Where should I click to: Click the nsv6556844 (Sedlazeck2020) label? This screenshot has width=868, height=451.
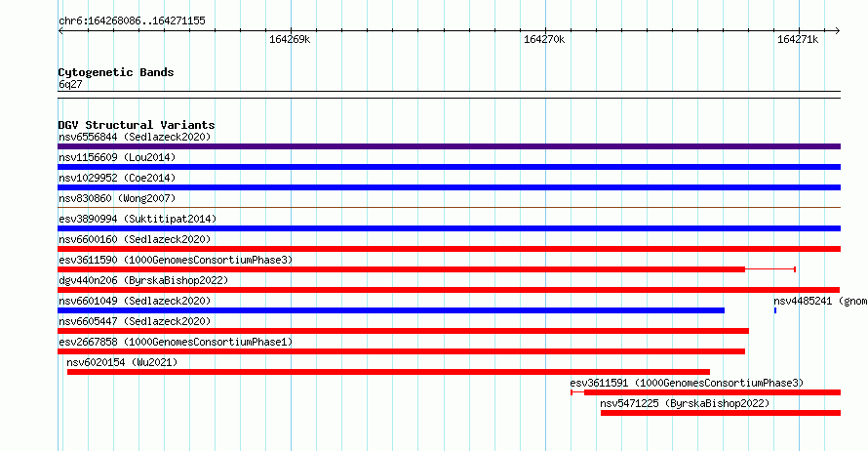pyautogui.click(x=135, y=137)
